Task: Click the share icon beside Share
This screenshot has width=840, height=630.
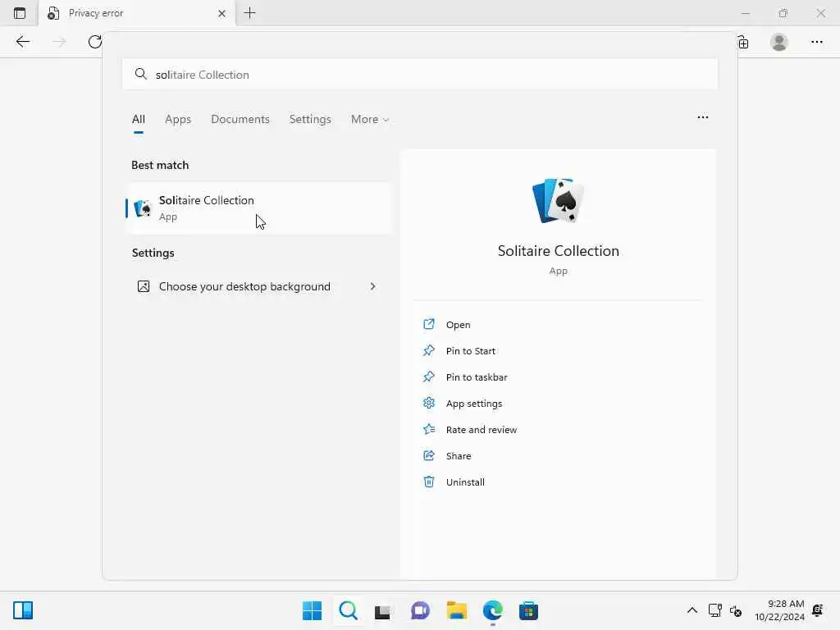Action: [x=428, y=455]
